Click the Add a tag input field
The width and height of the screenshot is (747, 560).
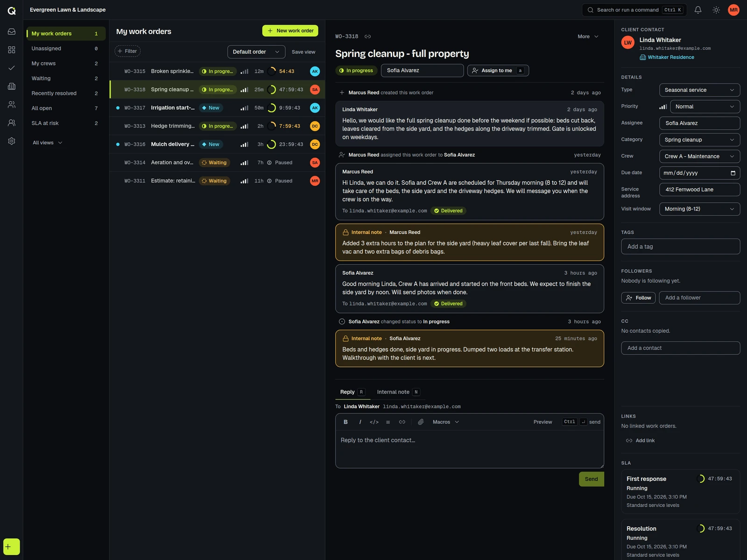pyautogui.click(x=680, y=246)
